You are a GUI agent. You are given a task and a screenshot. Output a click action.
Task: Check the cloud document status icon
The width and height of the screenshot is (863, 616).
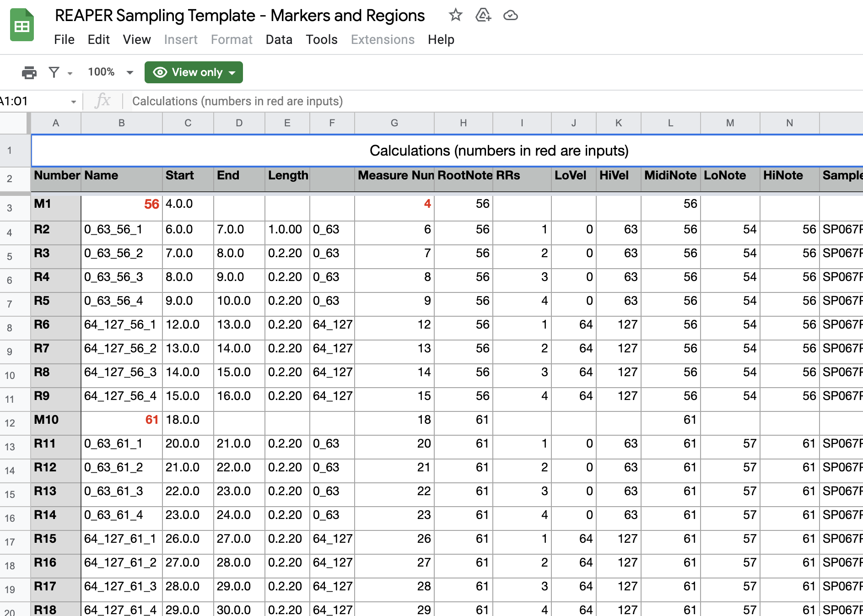(510, 16)
